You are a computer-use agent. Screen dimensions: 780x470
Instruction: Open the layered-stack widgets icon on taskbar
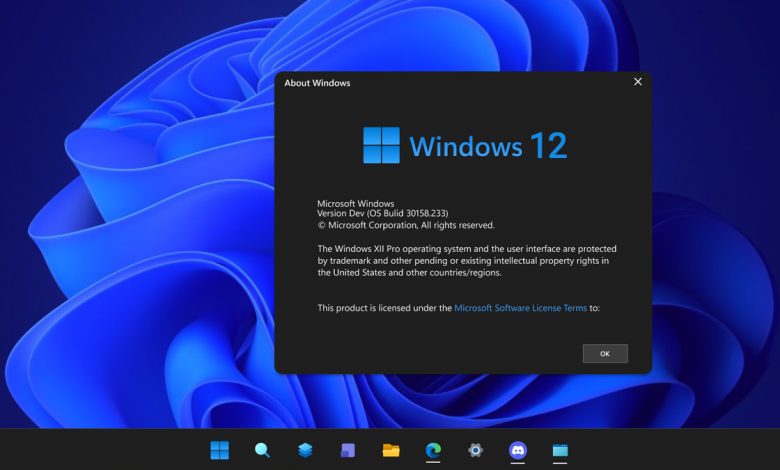tap(305, 450)
